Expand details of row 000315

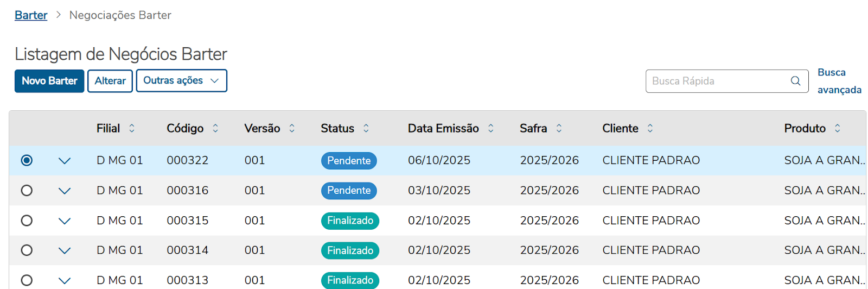coord(65,221)
